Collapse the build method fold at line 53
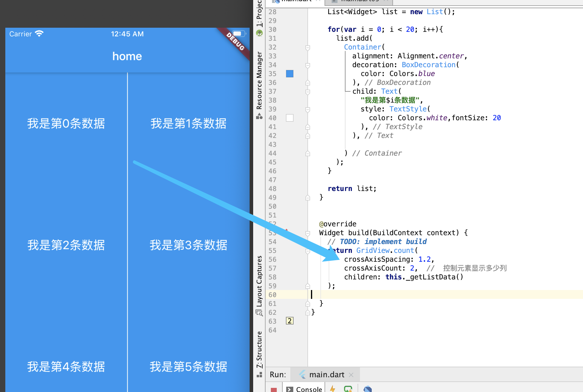583x392 pixels. point(307,233)
